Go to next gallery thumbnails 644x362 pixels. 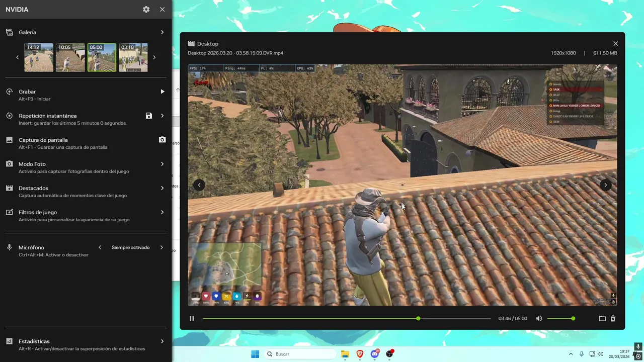pos(154,57)
